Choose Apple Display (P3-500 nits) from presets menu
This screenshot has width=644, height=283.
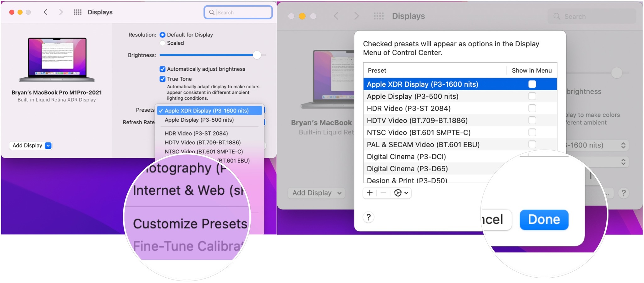199,120
